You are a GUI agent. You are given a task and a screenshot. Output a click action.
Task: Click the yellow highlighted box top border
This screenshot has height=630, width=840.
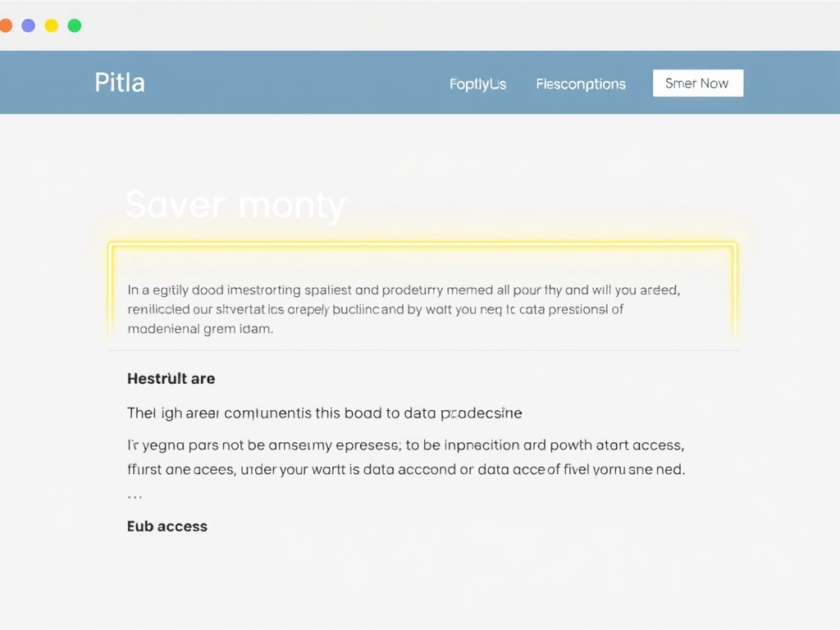coord(422,244)
